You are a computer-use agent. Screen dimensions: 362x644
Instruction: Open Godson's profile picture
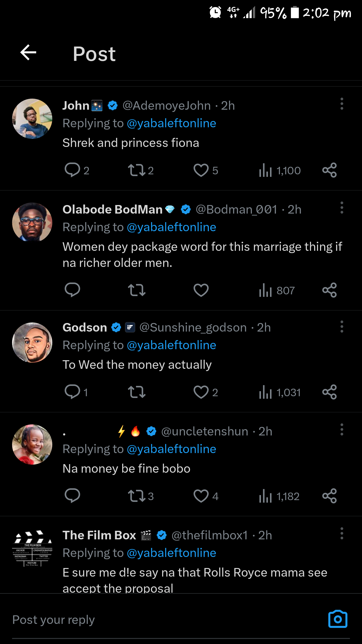(32, 343)
